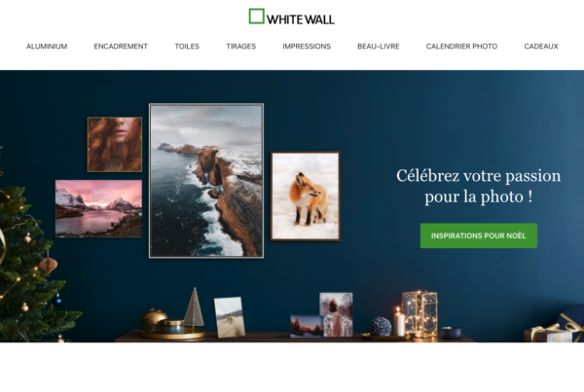Select the coastal cliffs large framed photo
Screen dimensions: 584x392
(206, 181)
